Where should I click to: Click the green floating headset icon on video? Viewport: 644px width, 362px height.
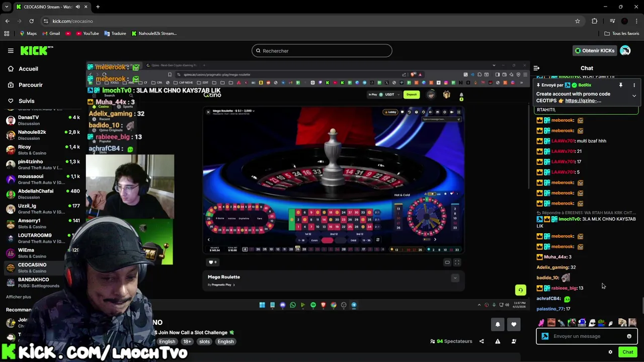pos(520,290)
